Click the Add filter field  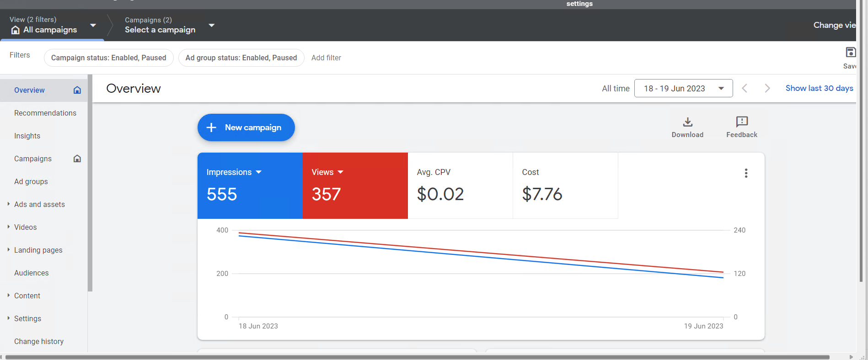coord(326,58)
